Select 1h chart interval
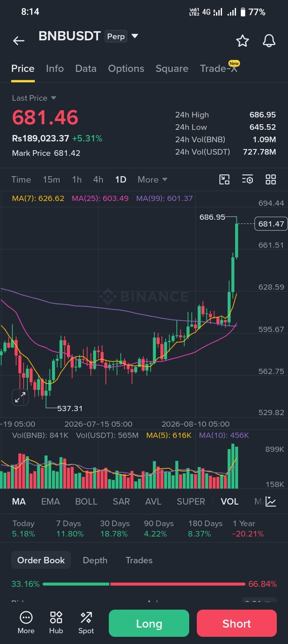This screenshot has width=288, height=644. 77,180
